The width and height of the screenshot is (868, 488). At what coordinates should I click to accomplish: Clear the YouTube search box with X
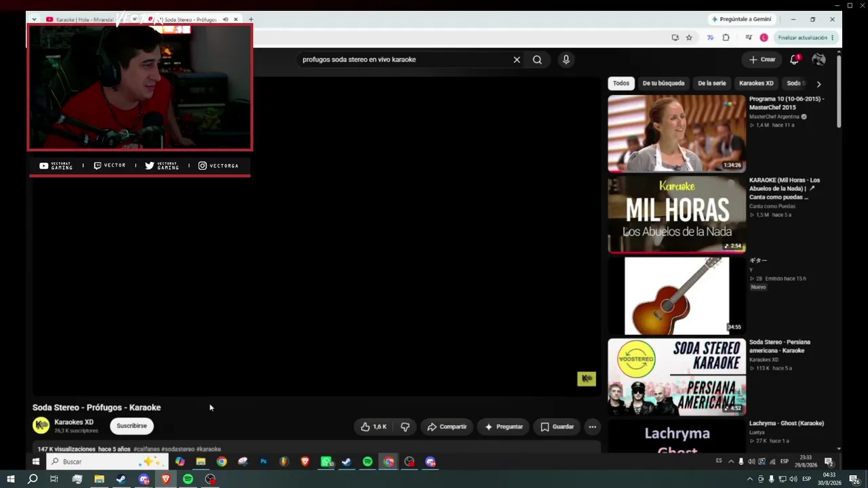pyautogui.click(x=517, y=60)
